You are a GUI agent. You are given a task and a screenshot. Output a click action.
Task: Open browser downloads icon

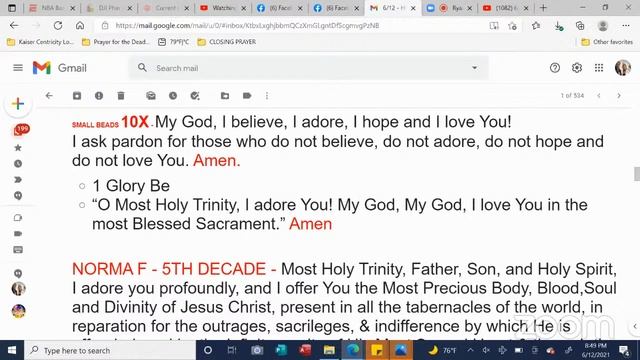[x=559, y=26]
